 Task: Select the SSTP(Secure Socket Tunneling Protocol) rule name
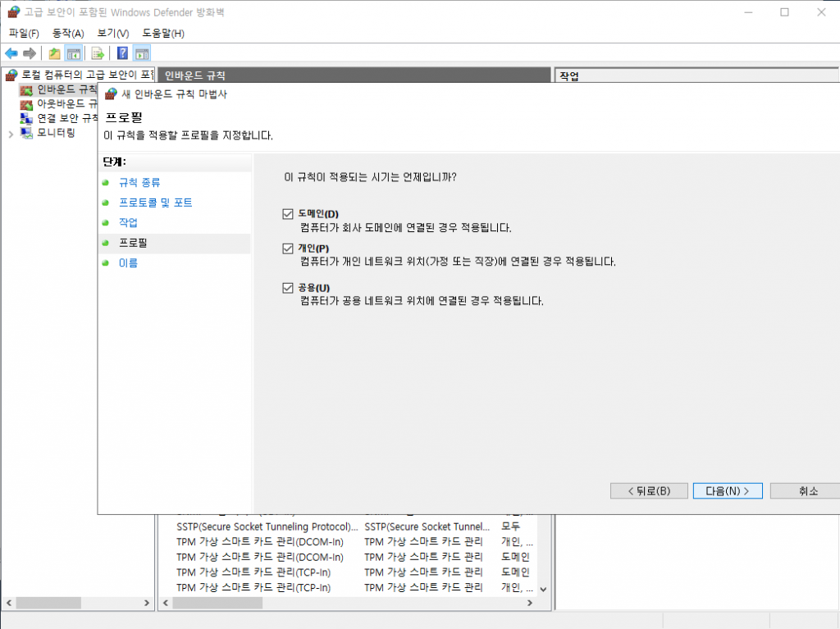(267, 526)
